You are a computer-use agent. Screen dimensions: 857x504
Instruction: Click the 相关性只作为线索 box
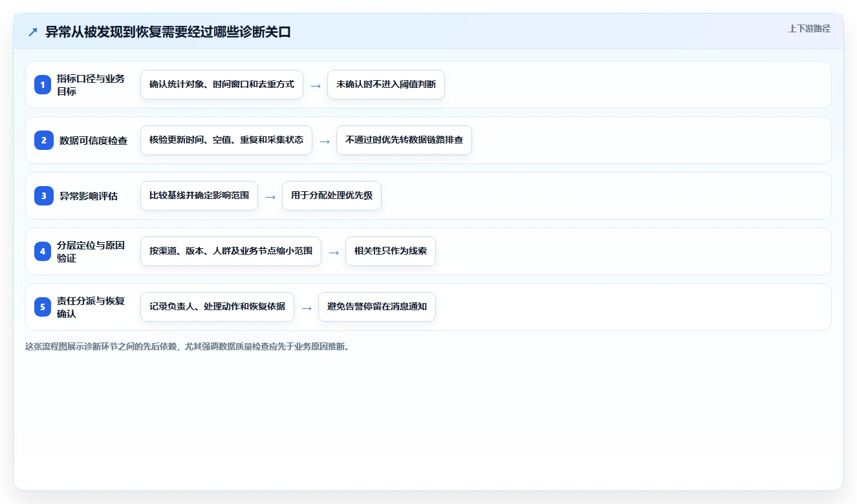391,251
